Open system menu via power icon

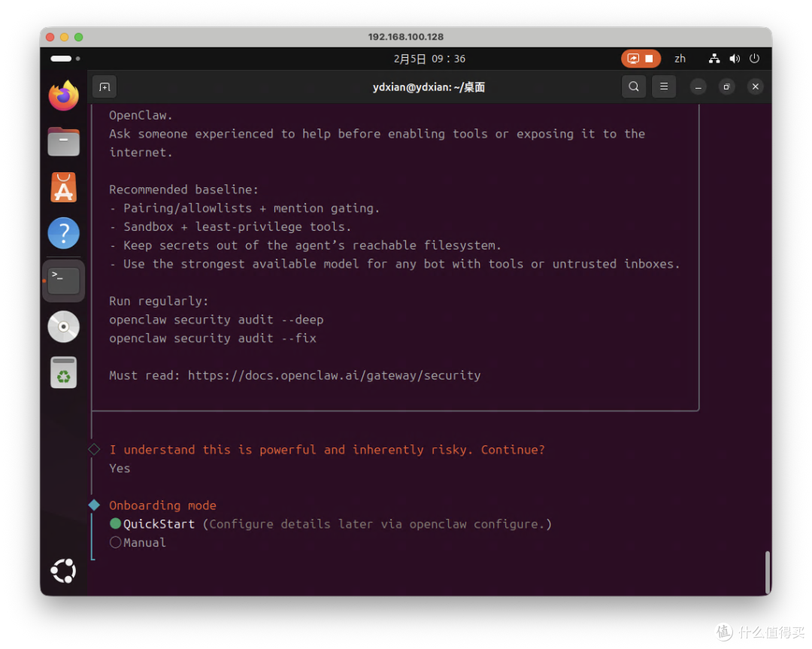click(755, 59)
